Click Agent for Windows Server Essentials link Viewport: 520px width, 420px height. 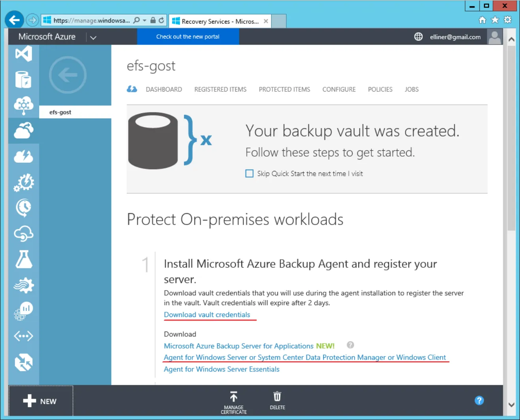(x=222, y=369)
